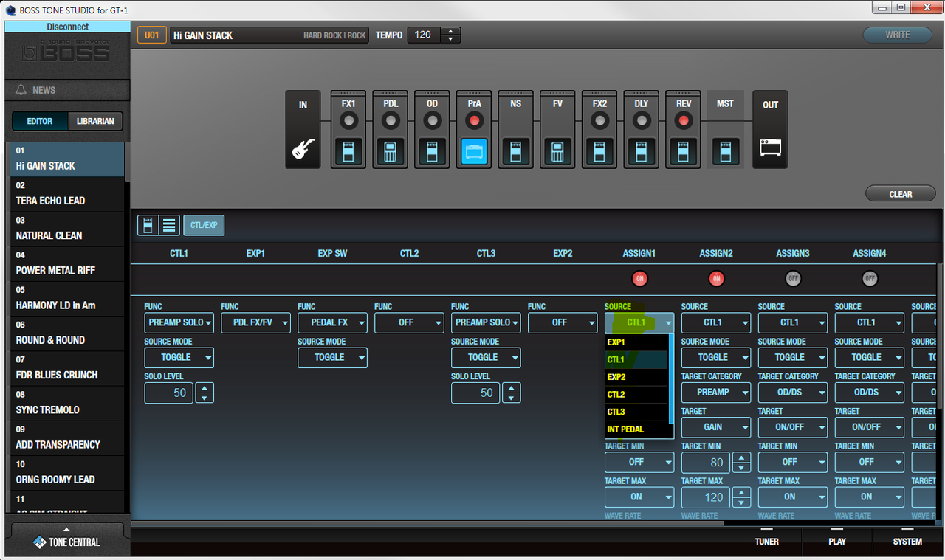Toggle the FX2 on/off knob

click(x=600, y=121)
